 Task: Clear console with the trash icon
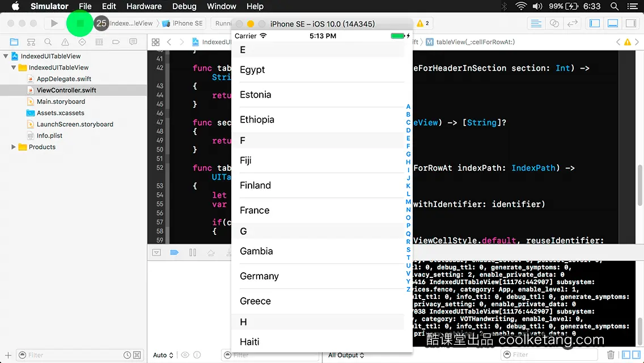(x=611, y=354)
